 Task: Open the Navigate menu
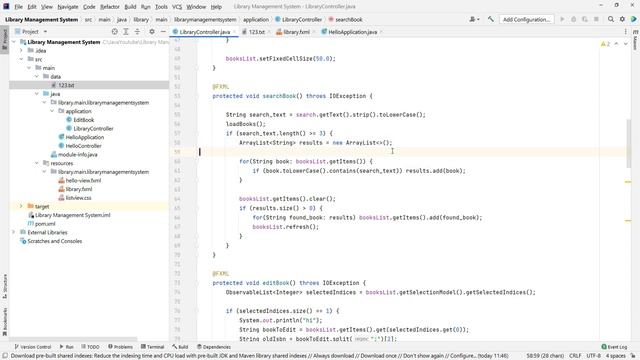point(68,7)
